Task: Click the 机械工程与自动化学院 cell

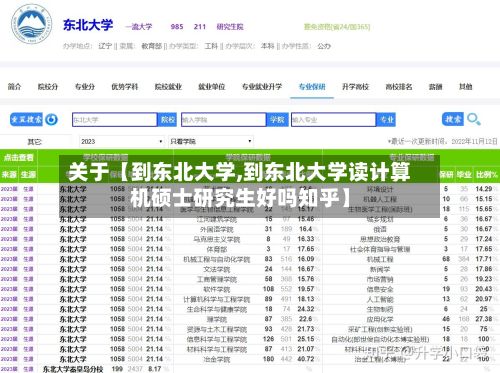Action: tap(217, 259)
